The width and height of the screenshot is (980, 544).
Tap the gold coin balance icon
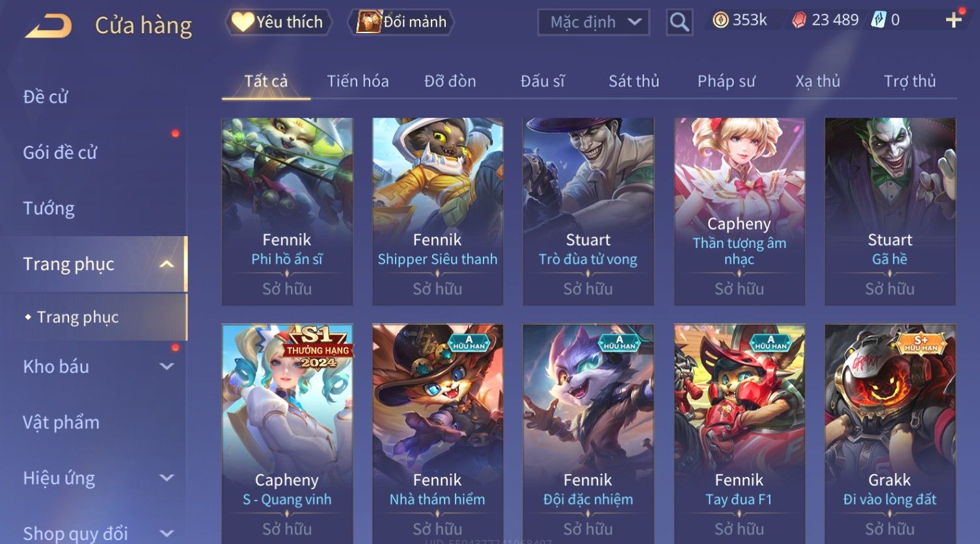point(720,20)
